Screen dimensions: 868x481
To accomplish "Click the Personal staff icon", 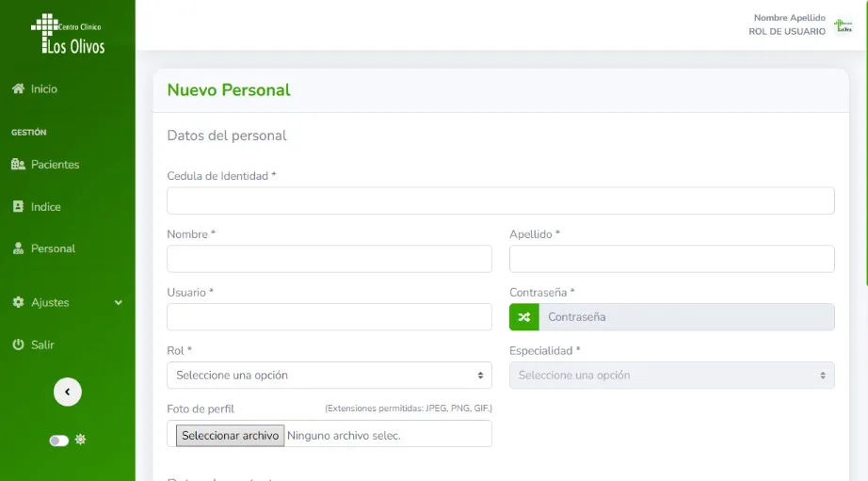I will 18,249.
